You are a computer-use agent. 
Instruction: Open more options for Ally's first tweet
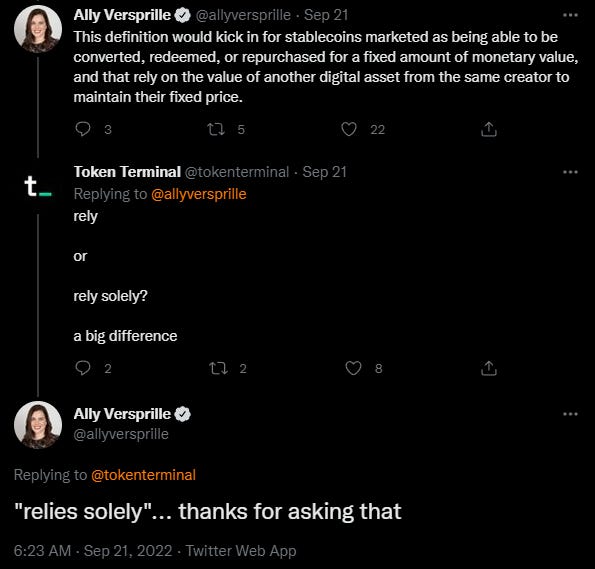click(570, 15)
